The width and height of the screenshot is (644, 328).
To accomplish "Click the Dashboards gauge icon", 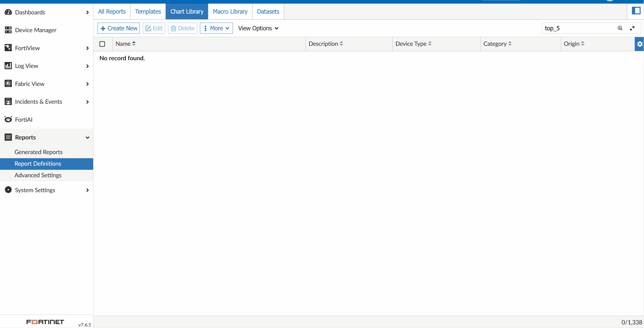I will click(x=8, y=12).
